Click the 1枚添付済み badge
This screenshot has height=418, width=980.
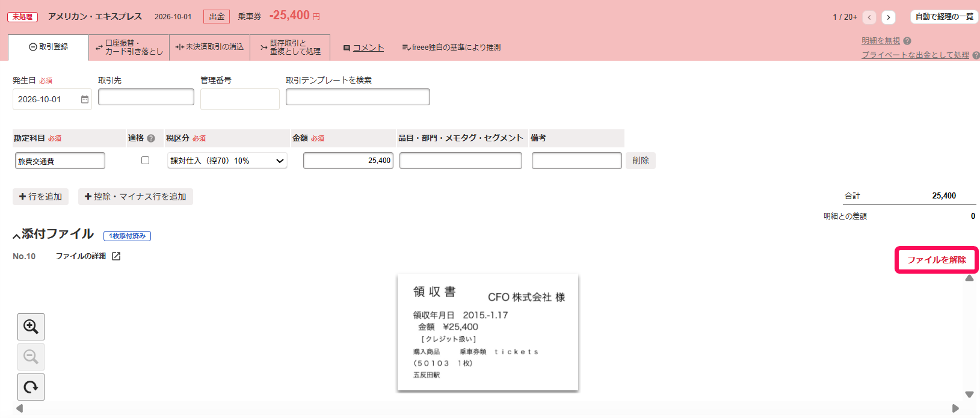point(127,236)
